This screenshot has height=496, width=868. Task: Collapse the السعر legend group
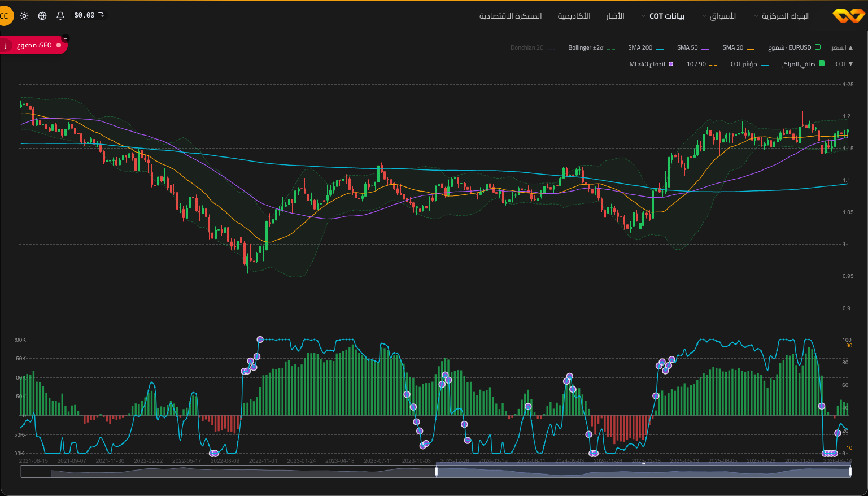(841, 47)
